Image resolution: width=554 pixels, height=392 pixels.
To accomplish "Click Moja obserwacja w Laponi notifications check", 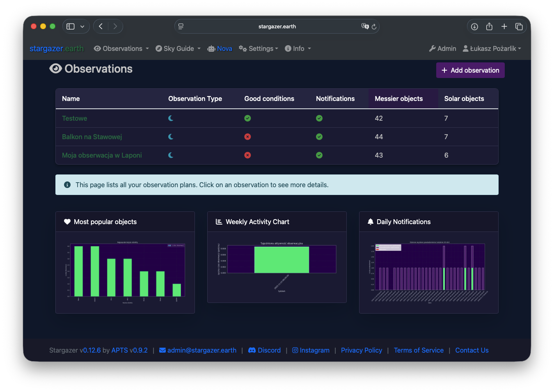I will [319, 155].
